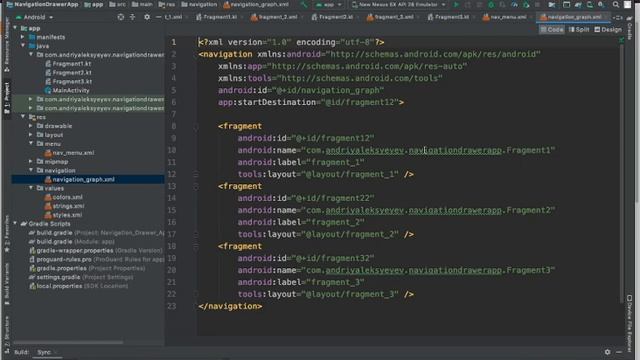Select strings.xml in project tree

pos(68,206)
